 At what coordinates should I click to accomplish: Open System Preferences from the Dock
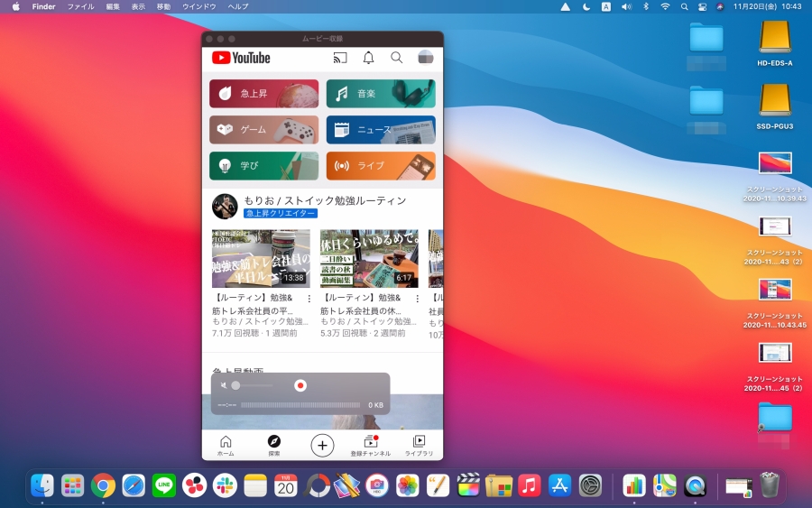[x=590, y=485]
